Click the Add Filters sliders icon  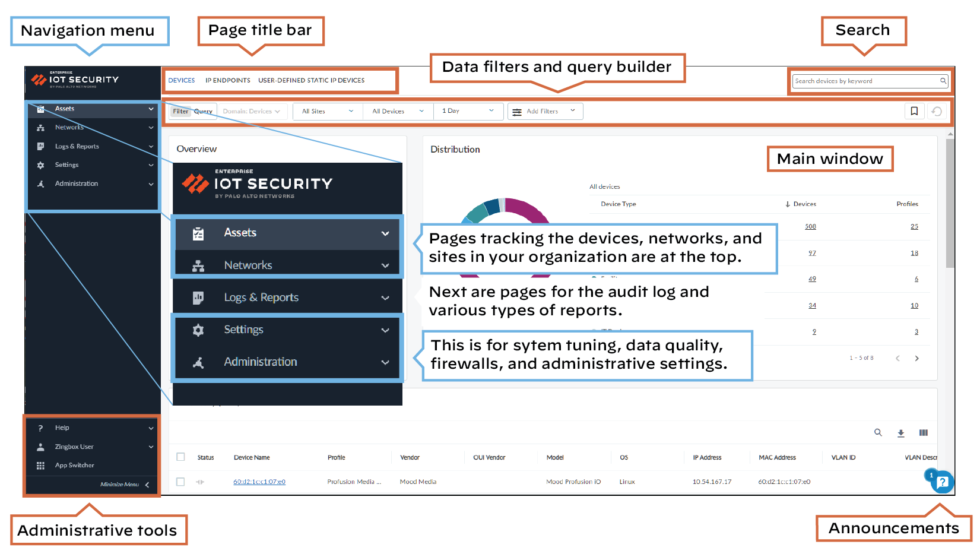coord(517,112)
